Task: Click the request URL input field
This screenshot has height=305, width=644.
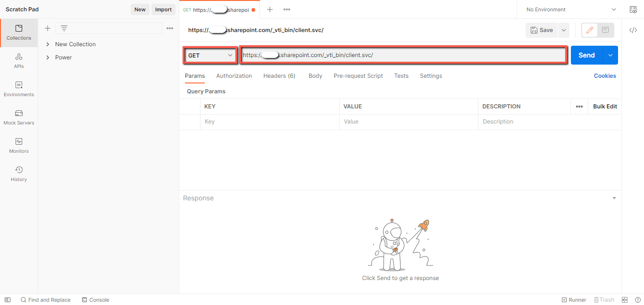Action: 403,55
